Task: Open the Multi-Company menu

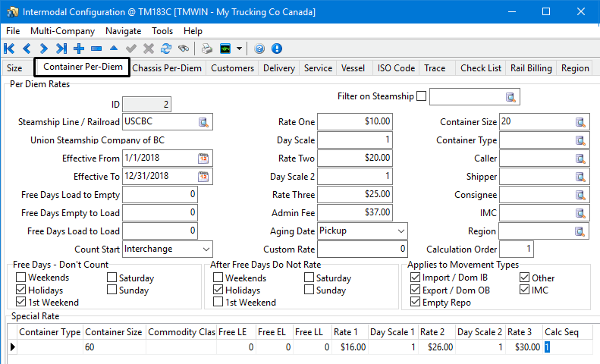Action: (x=62, y=31)
